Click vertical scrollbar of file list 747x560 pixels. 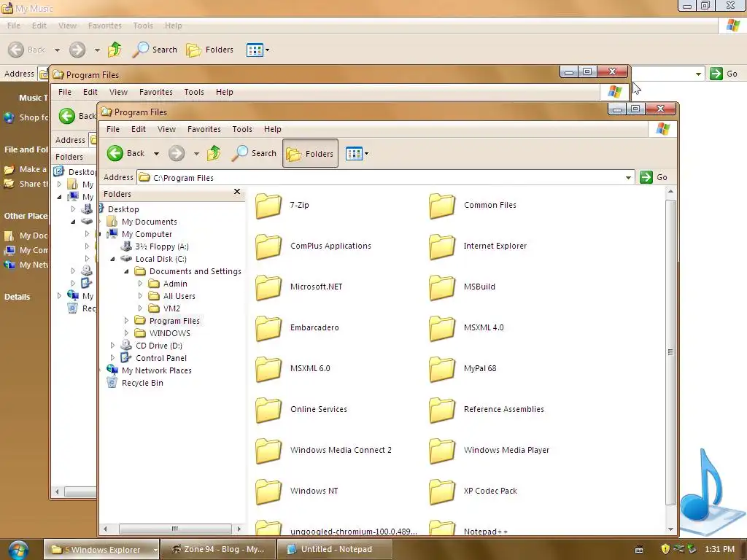(670, 352)
